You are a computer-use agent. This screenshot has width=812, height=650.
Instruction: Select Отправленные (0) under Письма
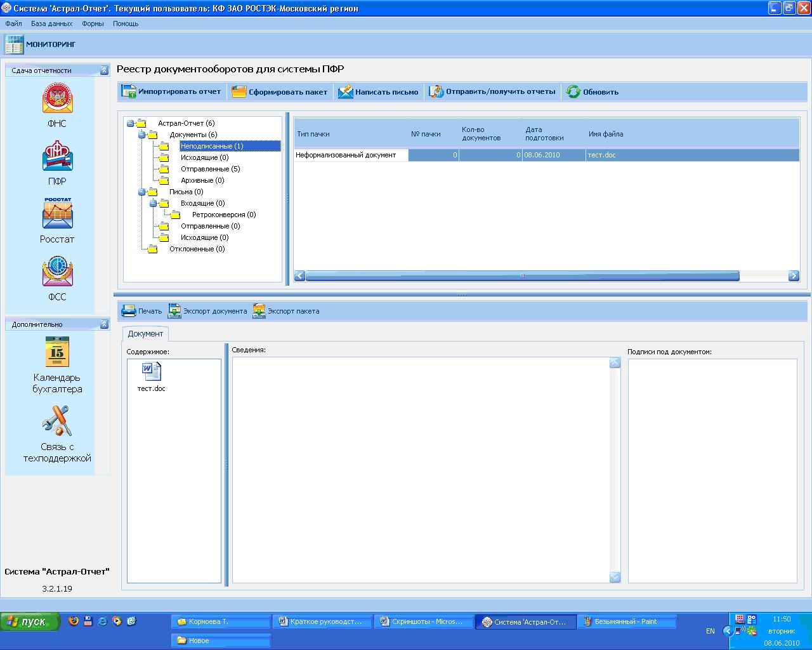coord(210,226)
